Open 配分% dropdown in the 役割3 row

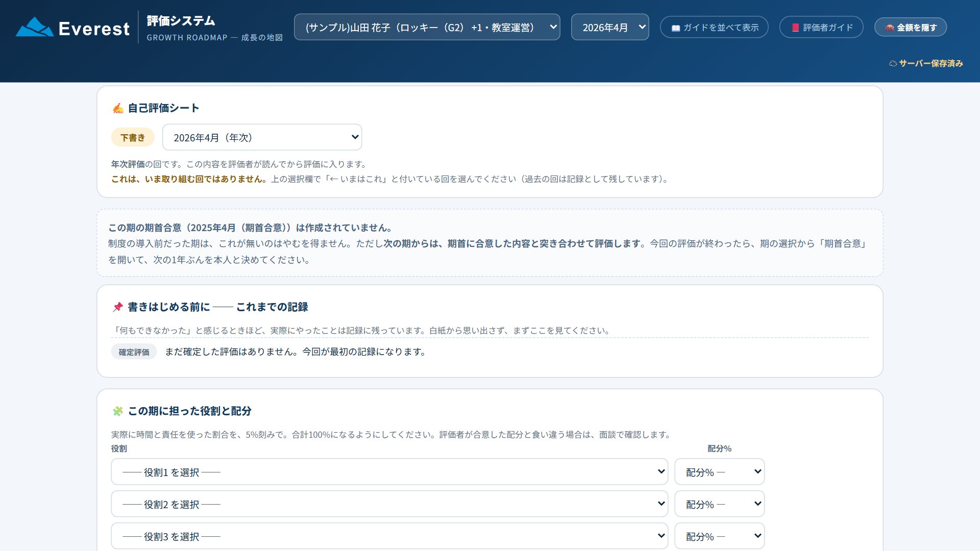click(x=720, y=536)
